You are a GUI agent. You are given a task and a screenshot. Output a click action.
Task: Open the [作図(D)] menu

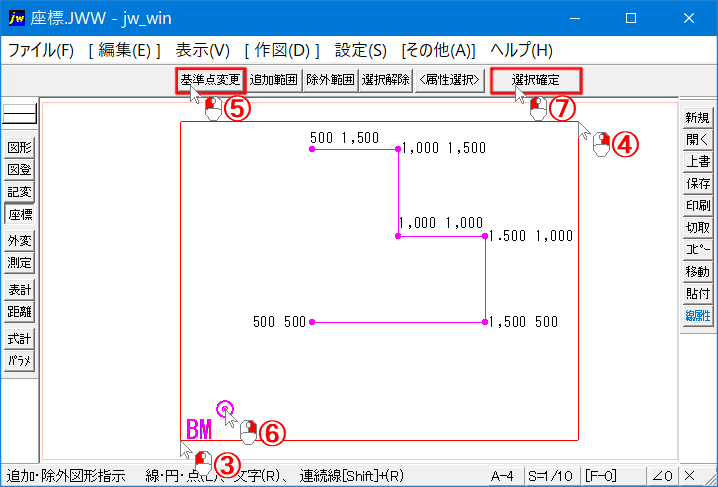tap(282, 50)
